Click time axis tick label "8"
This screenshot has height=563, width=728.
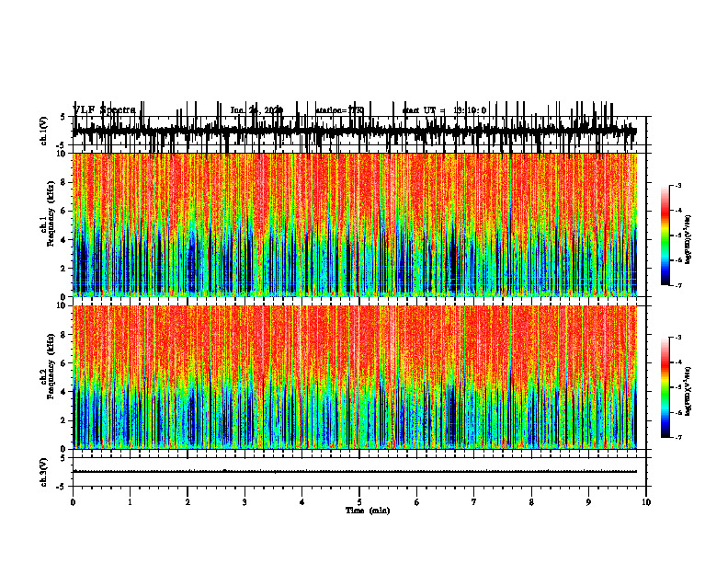(531, 502)
